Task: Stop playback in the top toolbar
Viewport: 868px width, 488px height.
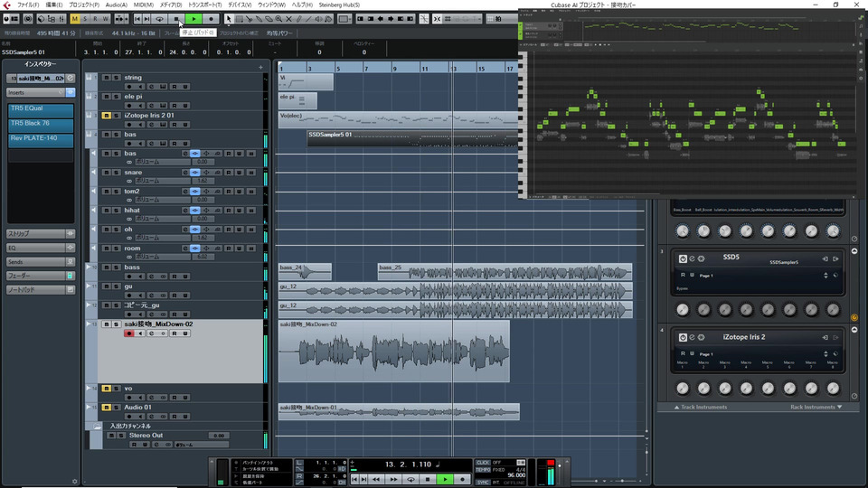Action: [x=176, y=19]
